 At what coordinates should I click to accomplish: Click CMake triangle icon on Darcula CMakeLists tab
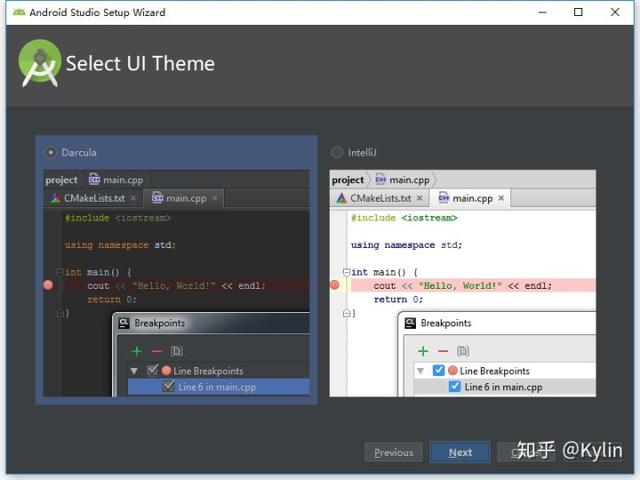(x=55, y=198)
